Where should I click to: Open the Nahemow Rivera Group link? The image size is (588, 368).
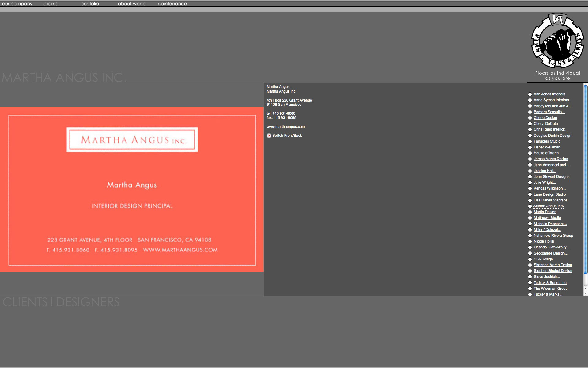(553, 236)
